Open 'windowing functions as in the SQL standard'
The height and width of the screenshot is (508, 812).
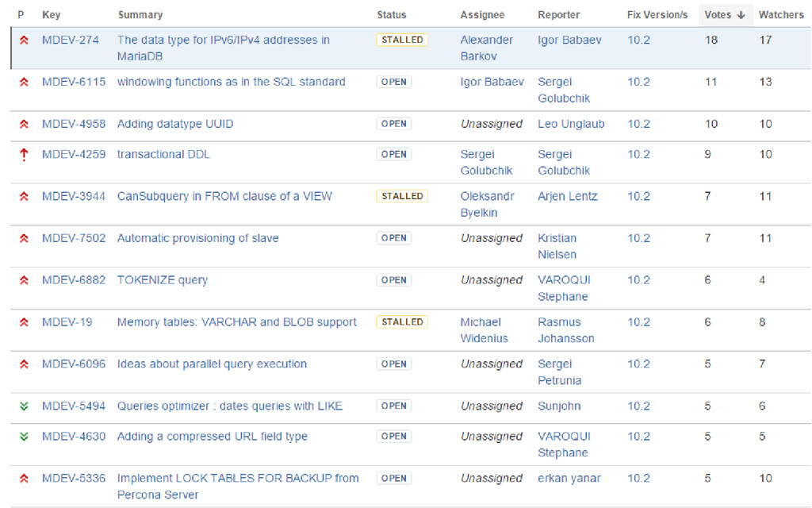pos(231,82)
